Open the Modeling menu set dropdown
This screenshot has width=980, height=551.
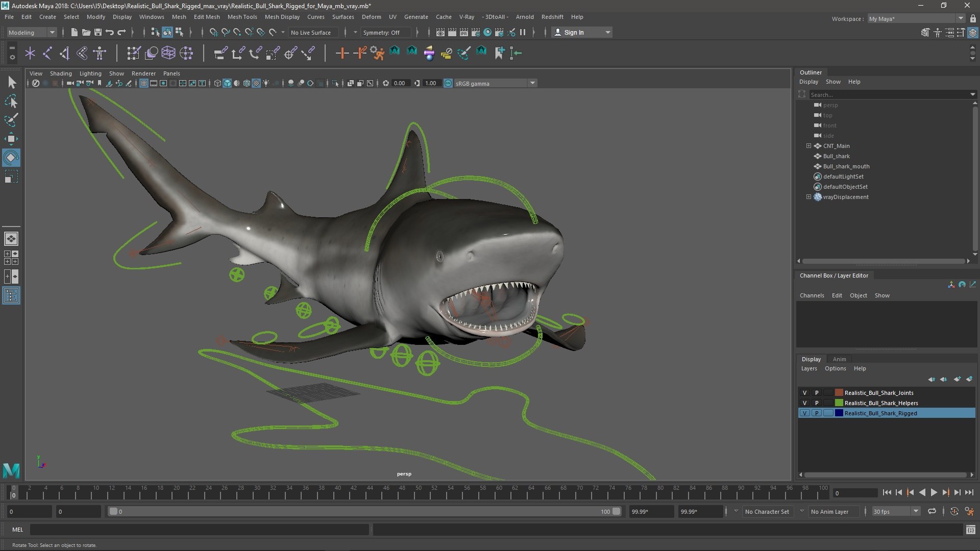point(32,32)
